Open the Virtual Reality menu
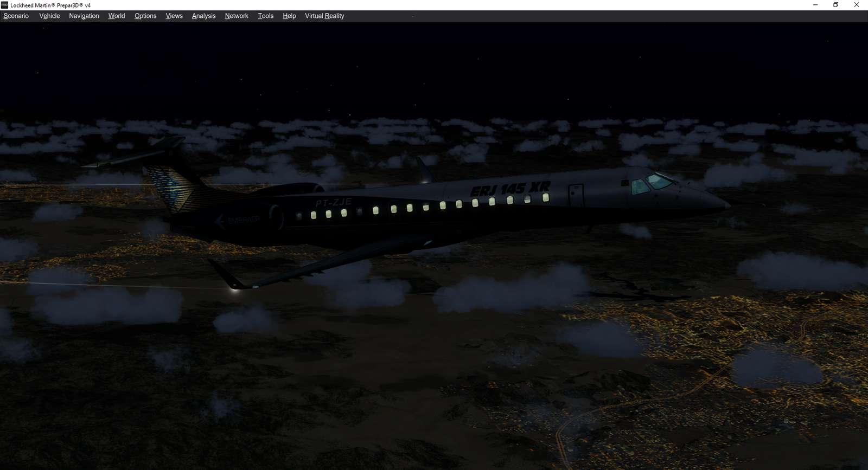The height and width of the screenshot is (470, 868). [324, 16]
